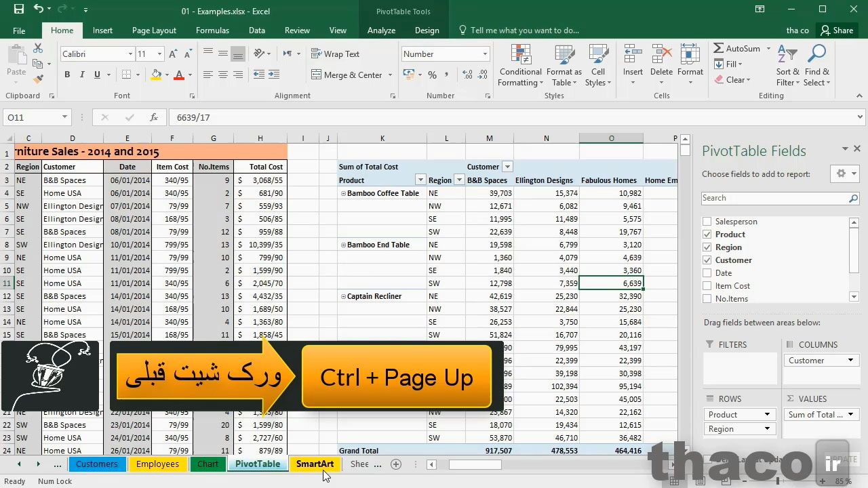Open Cell Styles gallery
The width and height of the screenshot is (868, 488).
point(598,66)
